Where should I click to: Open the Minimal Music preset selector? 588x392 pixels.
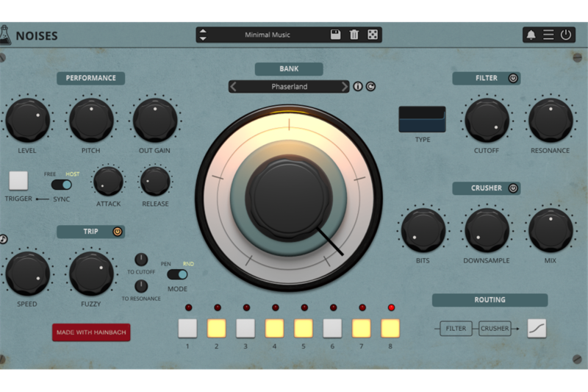[x=267, y=35]
